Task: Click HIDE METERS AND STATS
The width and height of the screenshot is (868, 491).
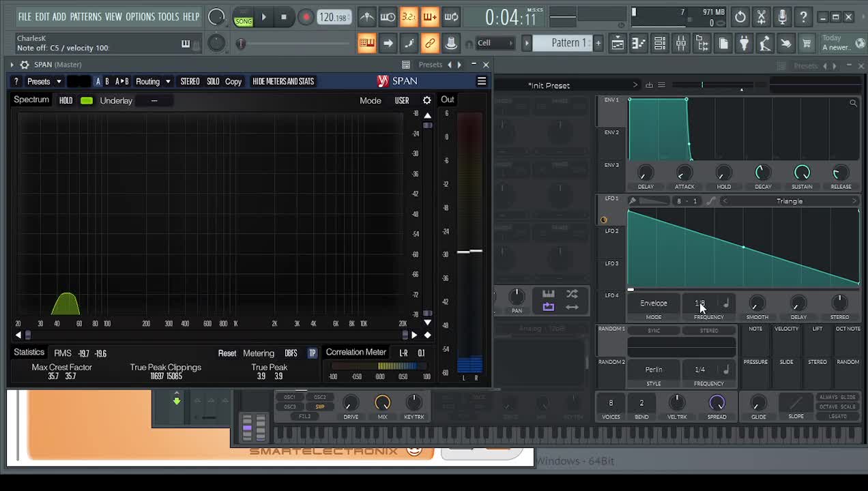Action: click(283, 81)
